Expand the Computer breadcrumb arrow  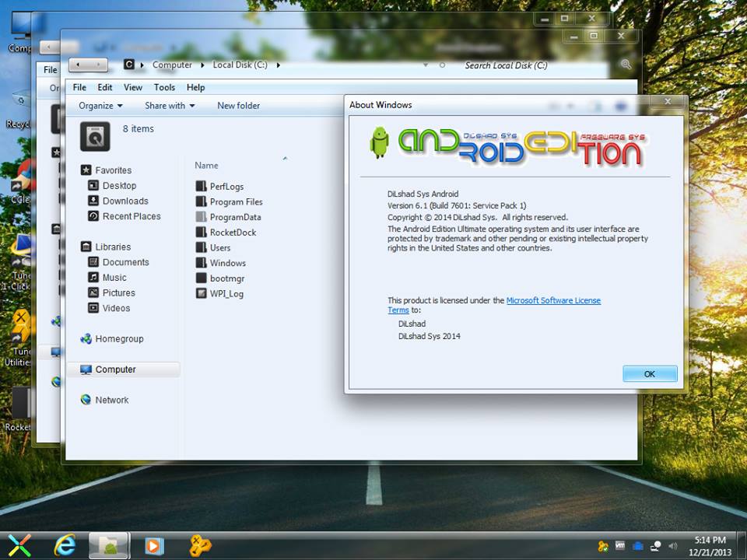click(x=202, y=65)
